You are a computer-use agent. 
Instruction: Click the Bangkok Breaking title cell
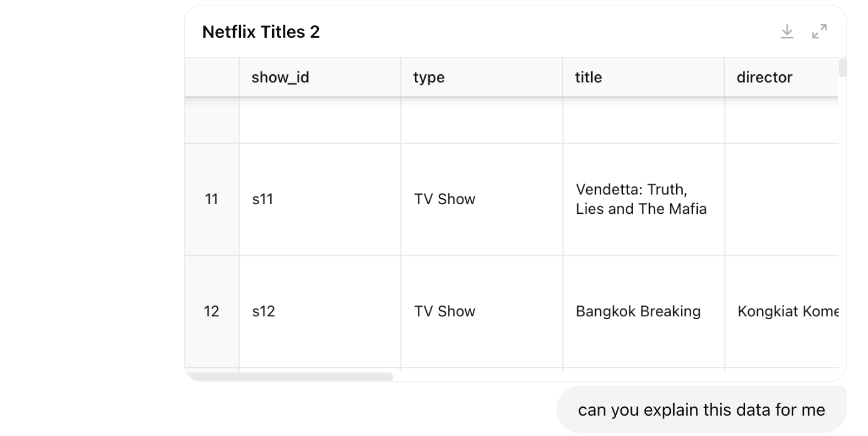pyautogui.click(x=638, y=311)
